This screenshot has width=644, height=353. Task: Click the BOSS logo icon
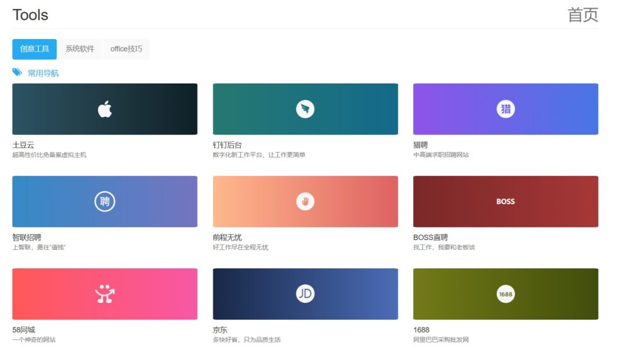click(x=506, y=201)
